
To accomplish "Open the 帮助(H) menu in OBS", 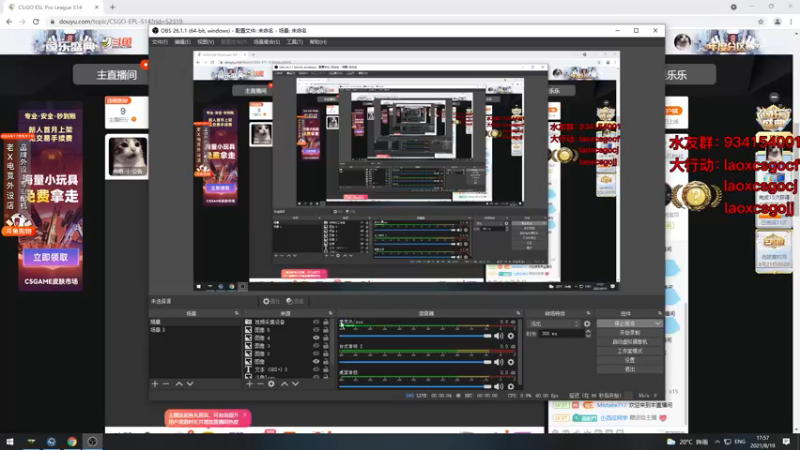I will click(318, 42).
